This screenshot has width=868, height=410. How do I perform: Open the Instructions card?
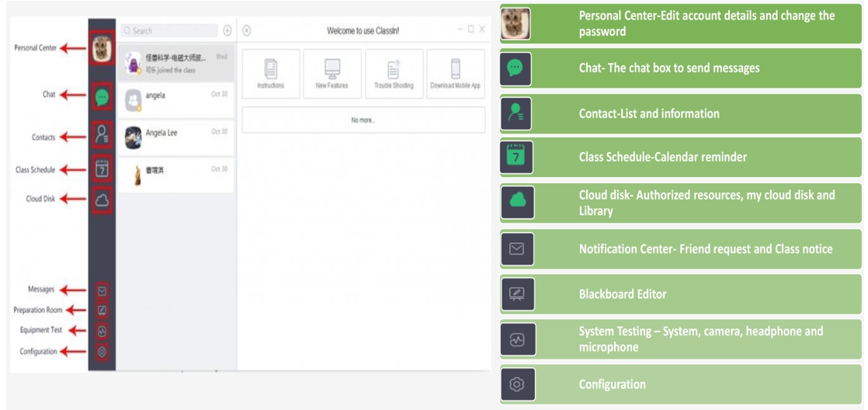pyautogui.click(x=271, y=74)
